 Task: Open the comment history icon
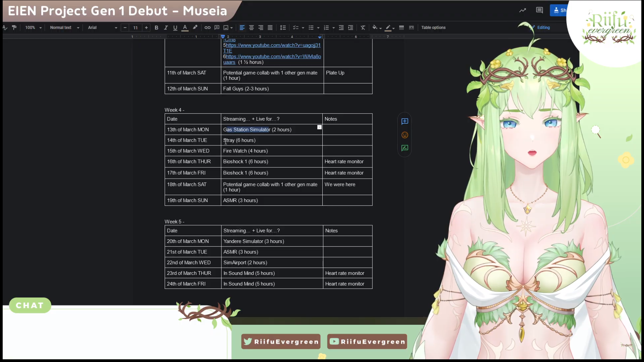[x=539, y=10]
